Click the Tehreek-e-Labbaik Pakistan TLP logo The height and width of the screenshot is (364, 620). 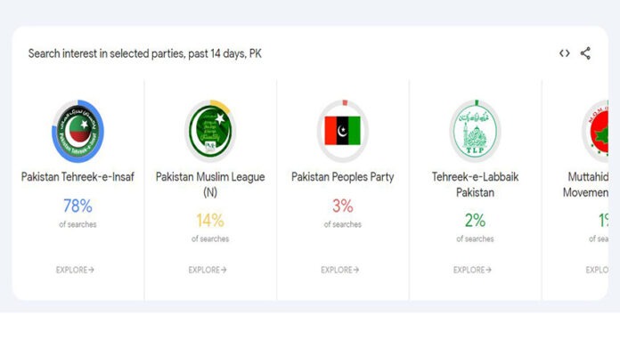tap(475, 131)
